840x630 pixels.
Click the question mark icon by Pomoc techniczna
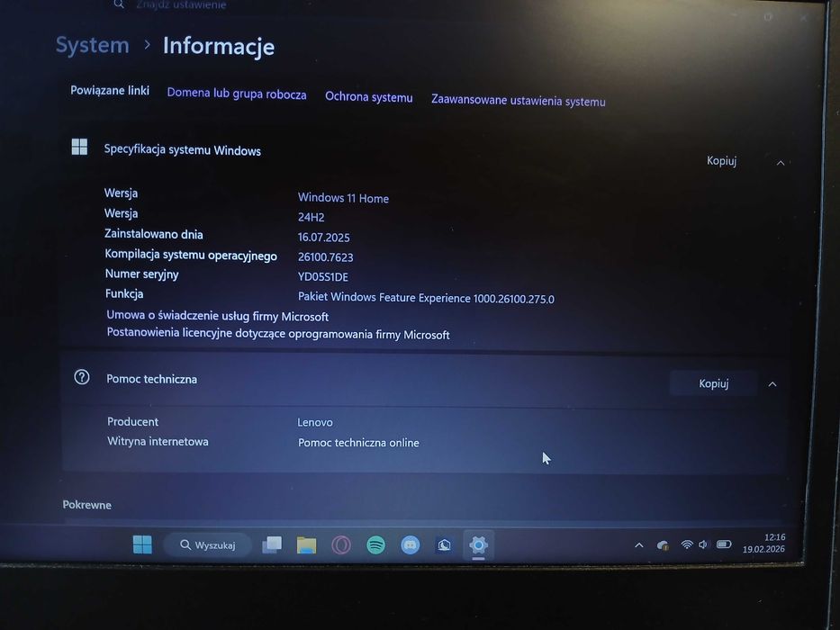pyautogui.click(x=82, y=377)
